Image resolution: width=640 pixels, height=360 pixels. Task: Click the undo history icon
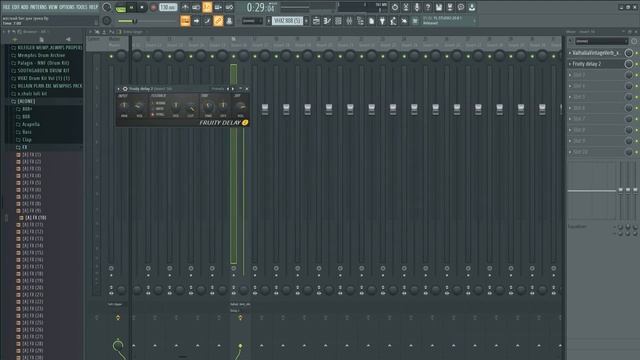(x=395, y=7)
